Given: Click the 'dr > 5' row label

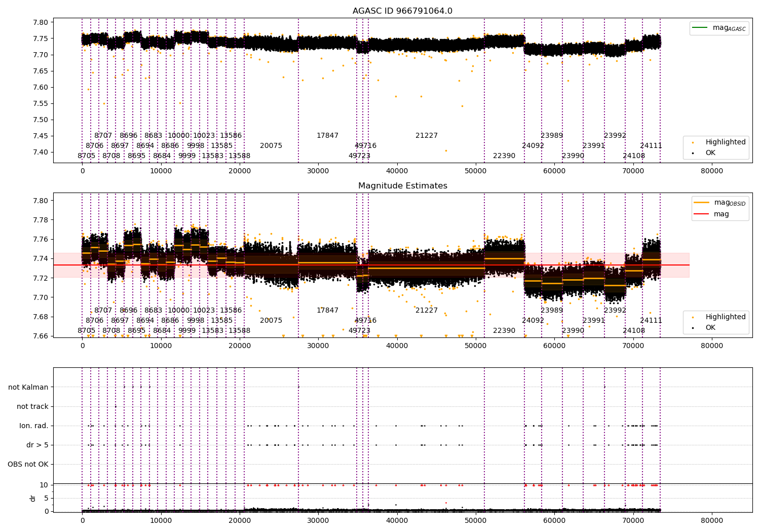Looking at the screenshot, I should coord(37,445).
